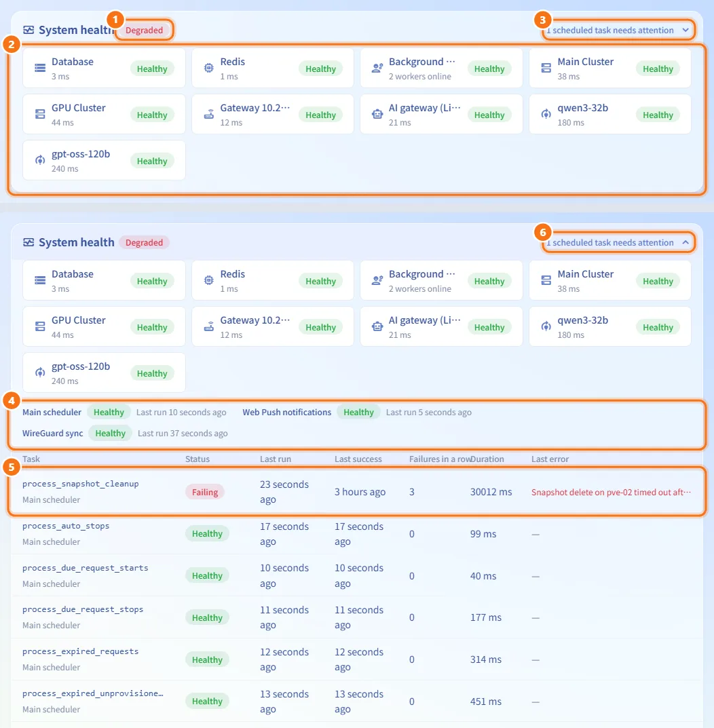Click the '177 ms' duration value
Viewport: 714px width, 728px height.
coord(486,617)
